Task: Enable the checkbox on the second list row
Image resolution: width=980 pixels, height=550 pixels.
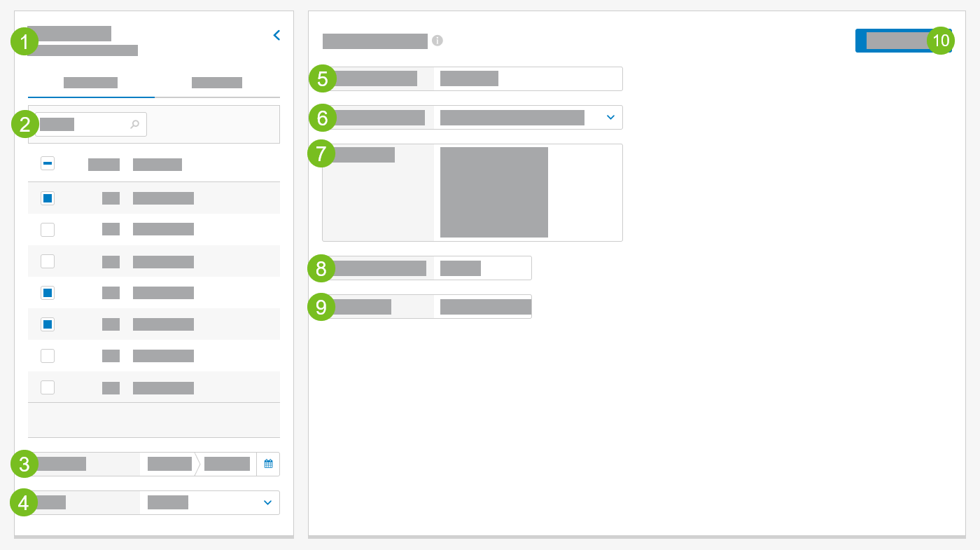Action: coord(48,229)
